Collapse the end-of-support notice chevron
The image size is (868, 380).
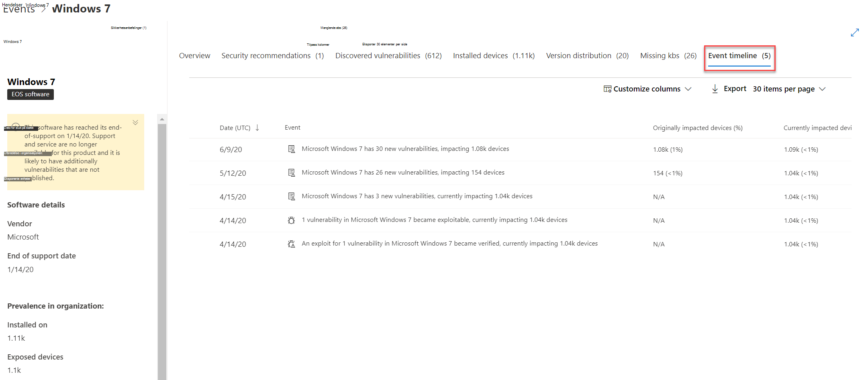(135, 122)
